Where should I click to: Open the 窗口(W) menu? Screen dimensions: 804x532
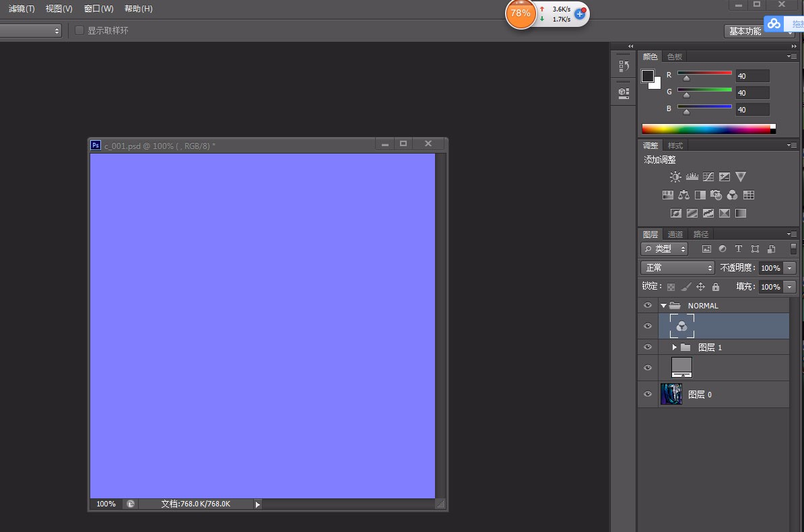(98, 9)
